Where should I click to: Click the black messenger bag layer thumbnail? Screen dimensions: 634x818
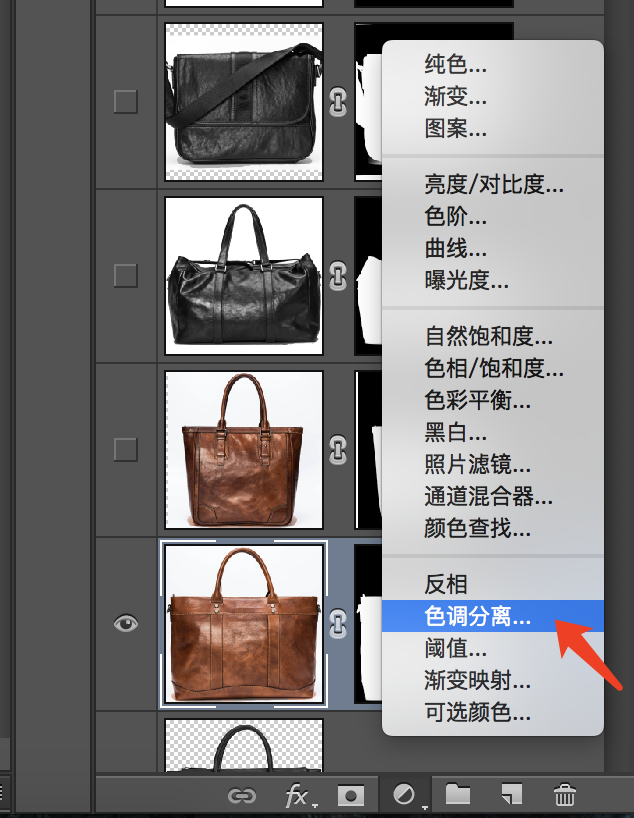(244, 101)
